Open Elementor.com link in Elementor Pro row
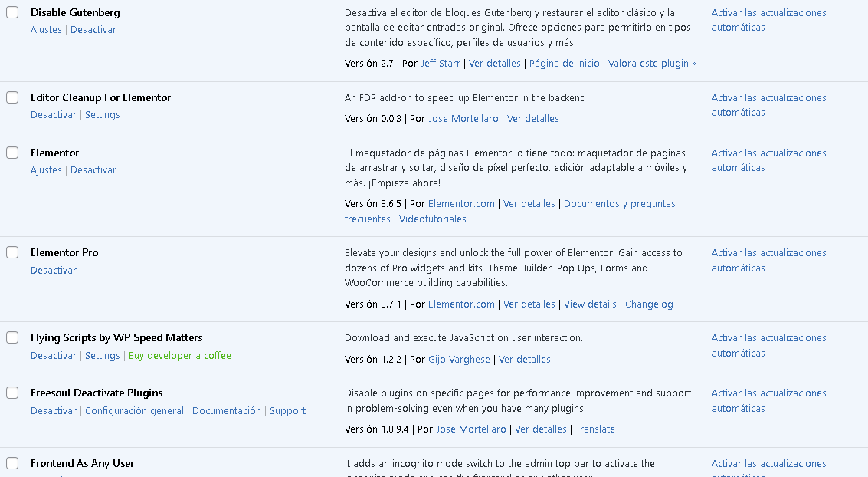This screenshot has width=868, height=477. pos(461,304)
